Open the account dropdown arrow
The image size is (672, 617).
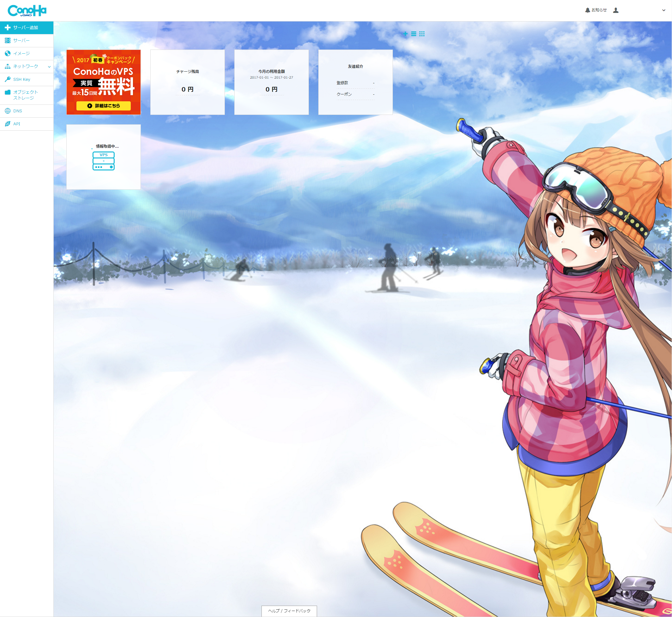[663, 10]
